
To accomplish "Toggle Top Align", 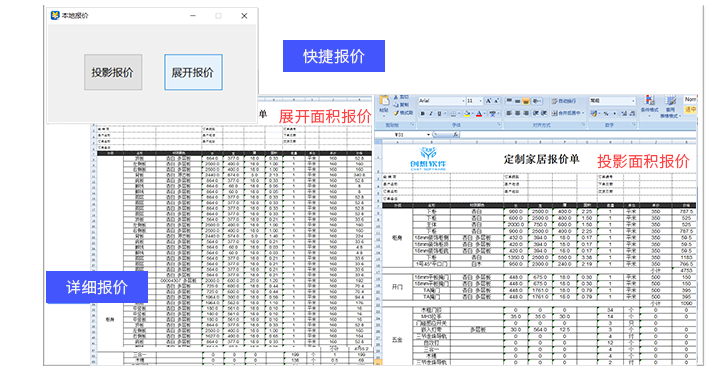I will coord(510,101).
